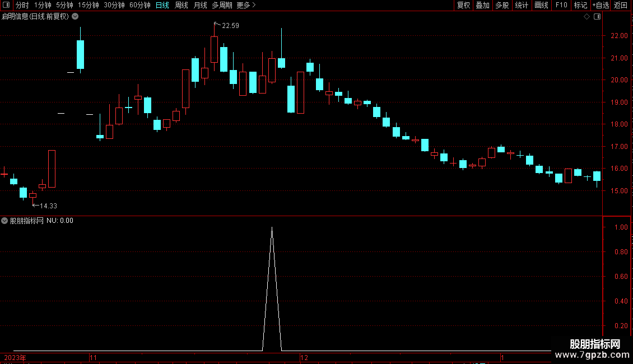Click the panel toggle icon before 分时
This screenshot has width=633, height=364.
tap(6, 5)
